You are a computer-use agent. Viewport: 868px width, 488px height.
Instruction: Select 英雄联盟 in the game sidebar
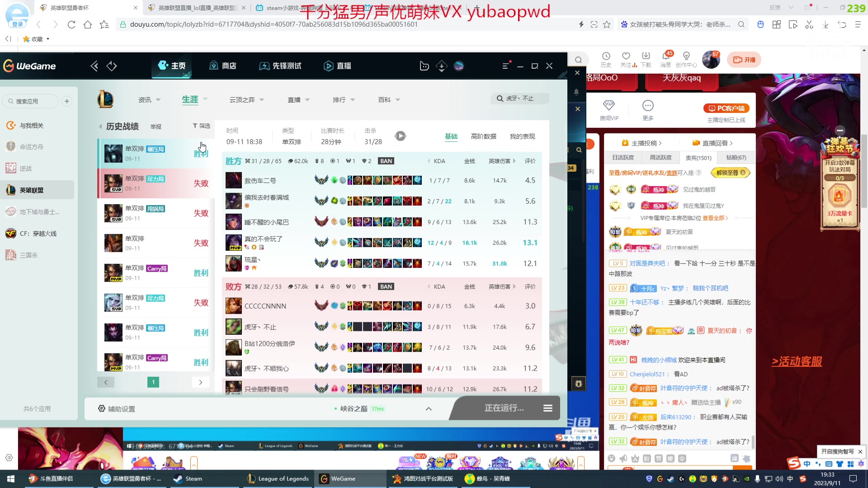[32, 190]
